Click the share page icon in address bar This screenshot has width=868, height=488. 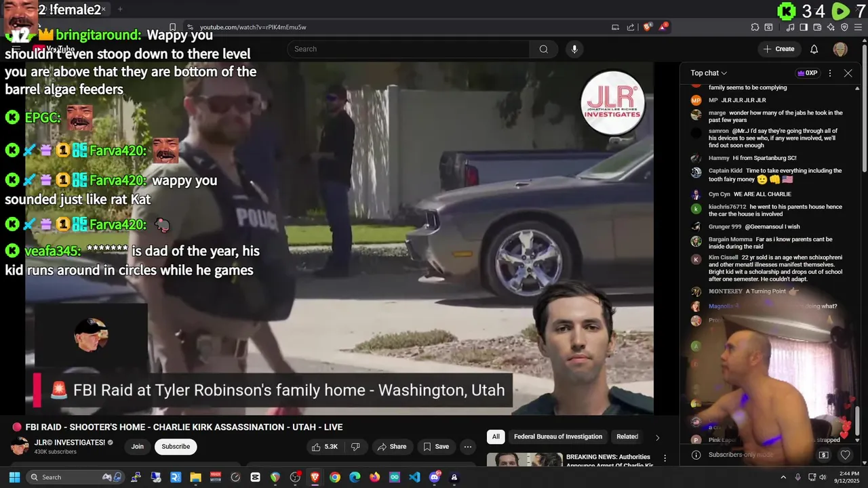[631, 27]
